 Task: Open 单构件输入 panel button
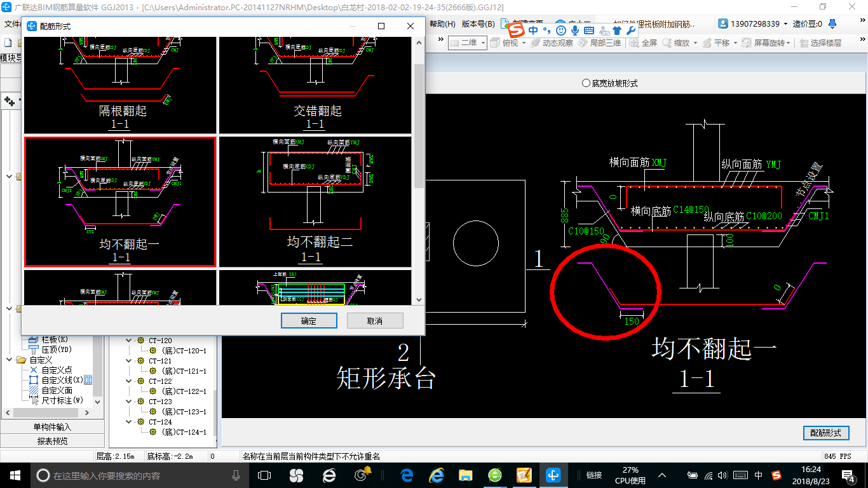click(52, 427)
